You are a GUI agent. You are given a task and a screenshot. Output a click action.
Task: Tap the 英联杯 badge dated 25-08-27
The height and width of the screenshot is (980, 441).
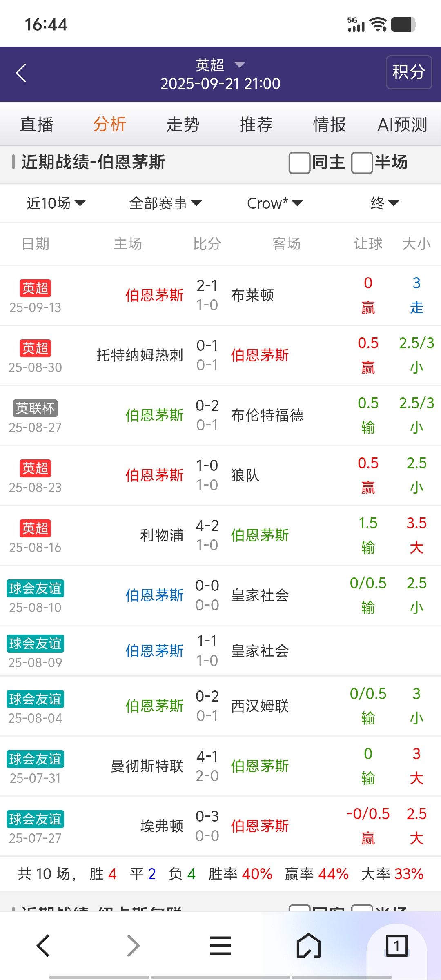(35, 408)
